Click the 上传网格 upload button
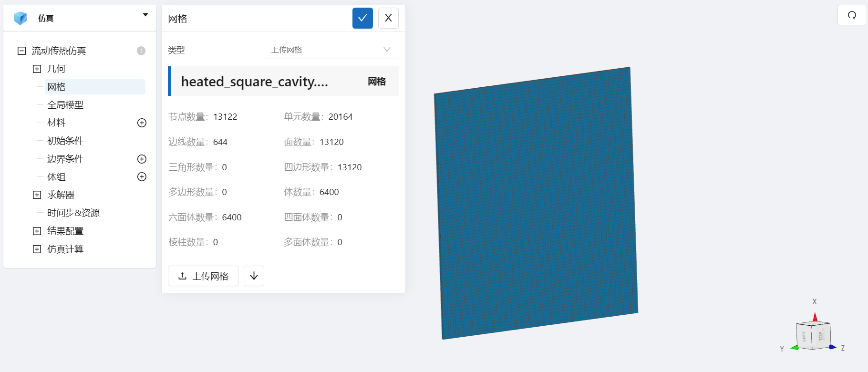The width and height of the screenshot is (868, 372). (x=203, y=276)
